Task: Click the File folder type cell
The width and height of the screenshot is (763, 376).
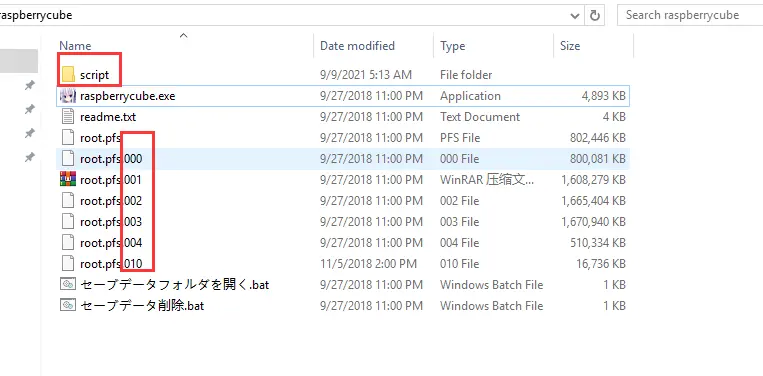Action: pyautogui.click(x=466, y=75)
